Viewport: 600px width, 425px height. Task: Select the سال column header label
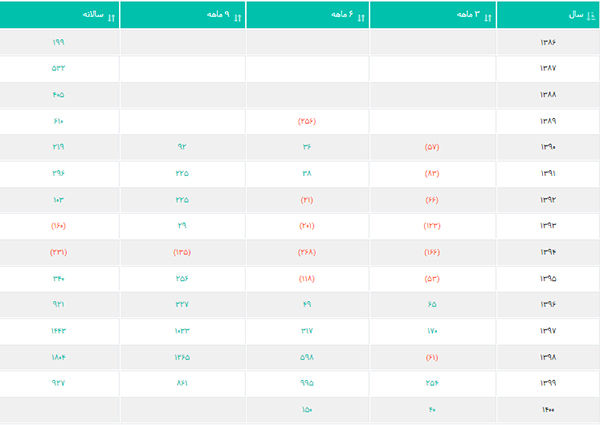point(575,16)
